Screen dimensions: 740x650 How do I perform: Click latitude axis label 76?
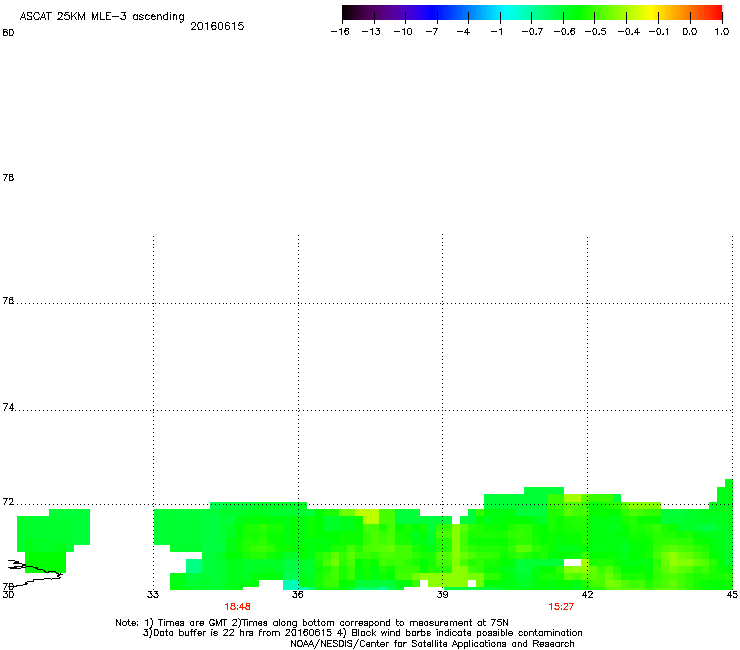(8, 301)
